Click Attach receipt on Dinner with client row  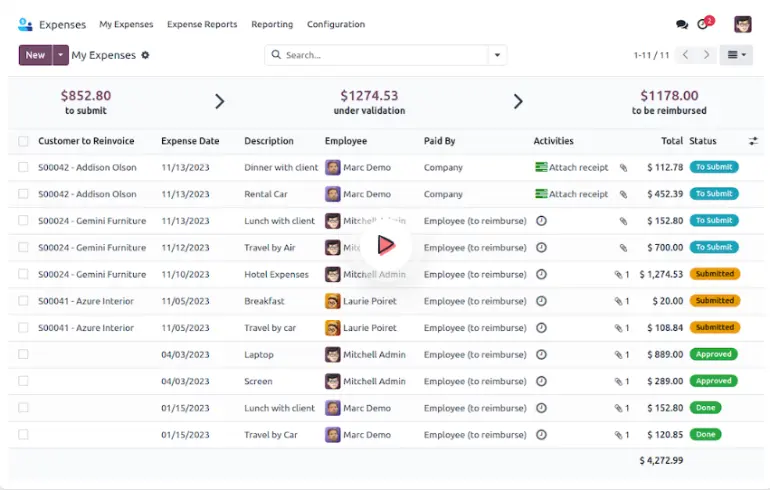coord(572,168)
